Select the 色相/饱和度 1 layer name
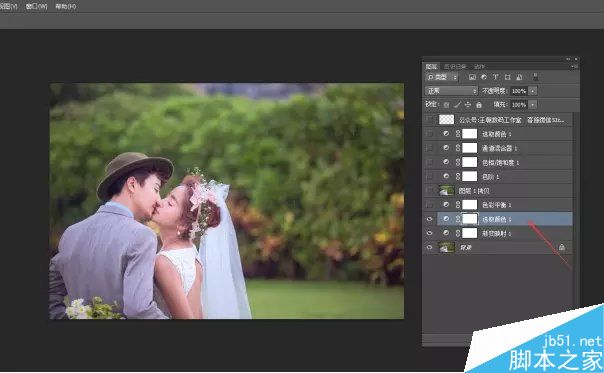Image resolution: width=604 pixels, height=373 pixels. point(500,163)
